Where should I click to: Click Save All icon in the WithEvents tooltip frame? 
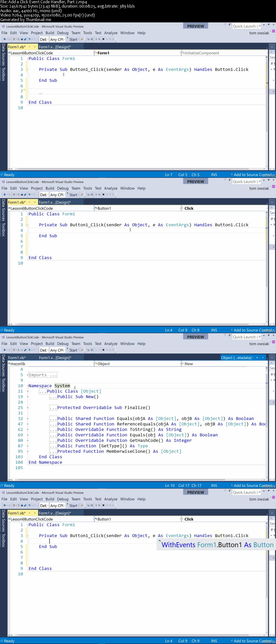25,506
